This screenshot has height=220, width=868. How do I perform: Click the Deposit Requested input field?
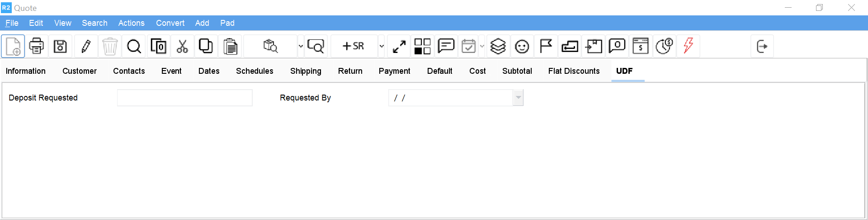(x=184, y=98)
